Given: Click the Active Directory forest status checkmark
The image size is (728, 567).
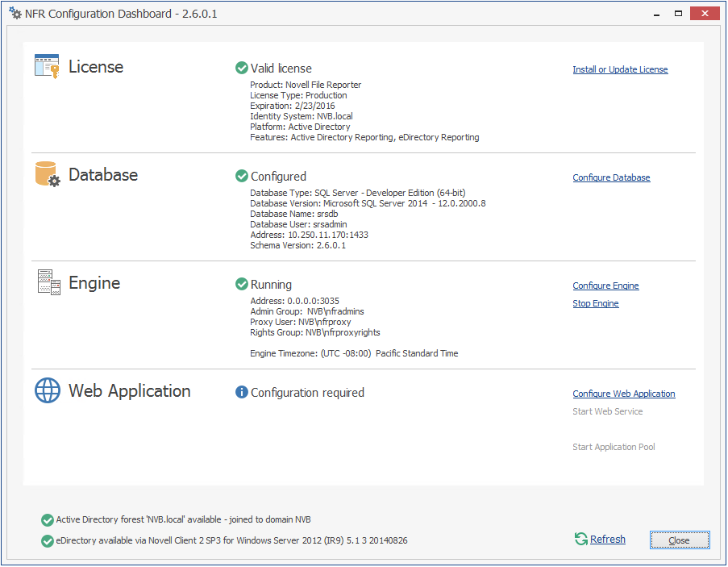Looking at the screenshot, I should point(48,520).
